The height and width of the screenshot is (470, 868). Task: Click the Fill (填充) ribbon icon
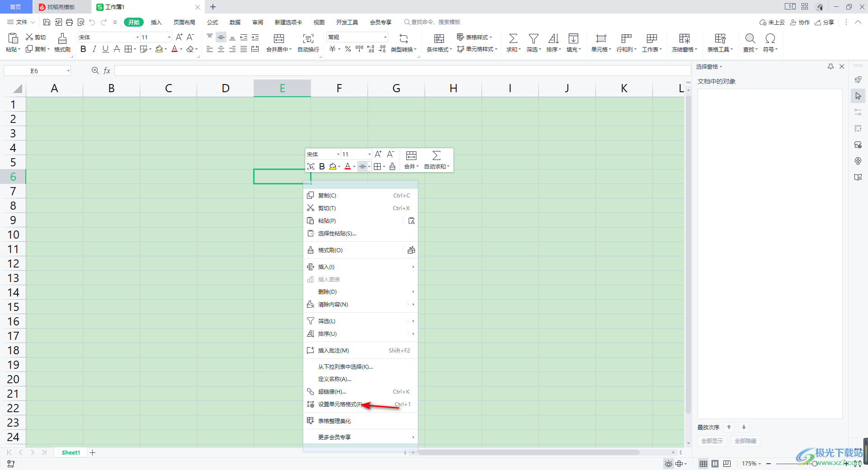[573, 38]
